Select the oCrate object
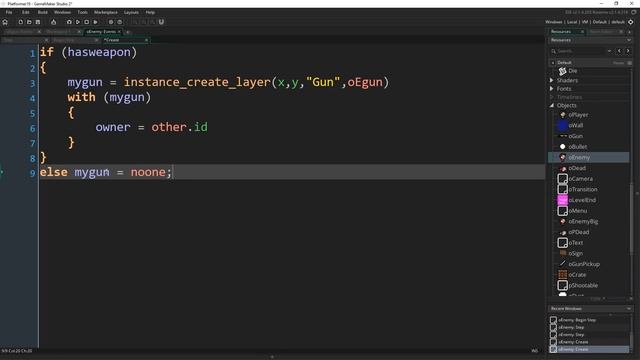Screen dimensions: 640x360 tap(577, 275)
